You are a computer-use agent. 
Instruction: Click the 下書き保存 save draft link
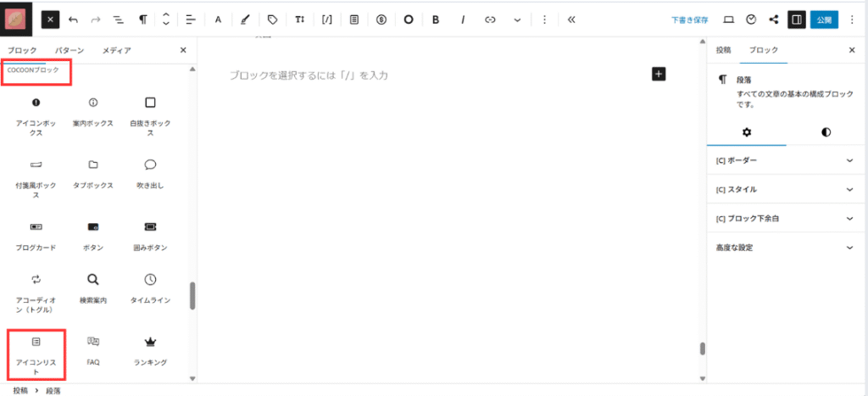point(690,20)
